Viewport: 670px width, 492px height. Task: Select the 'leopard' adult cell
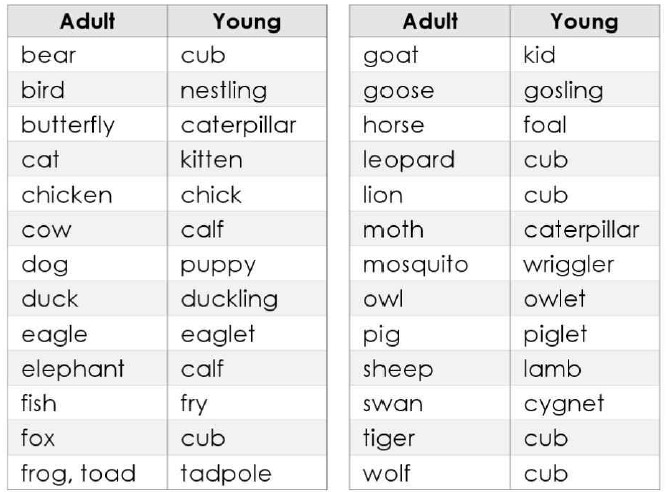click(x=430, y=159)
